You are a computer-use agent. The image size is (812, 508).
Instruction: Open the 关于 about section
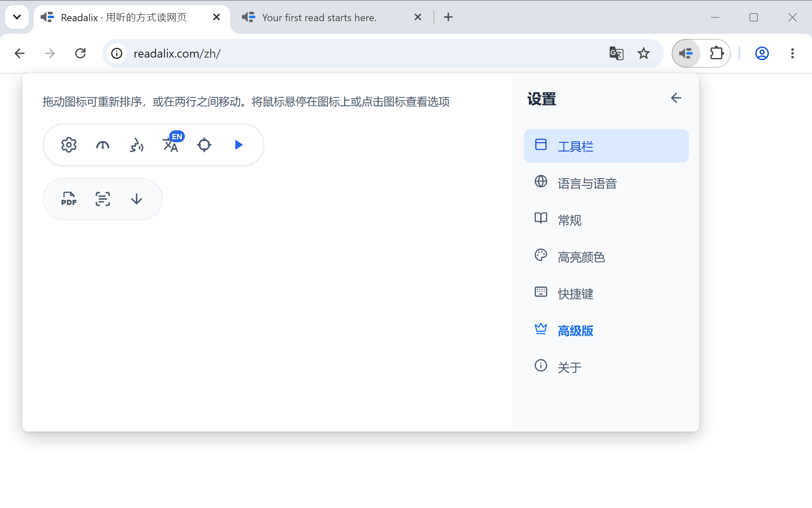coord(606,367)
